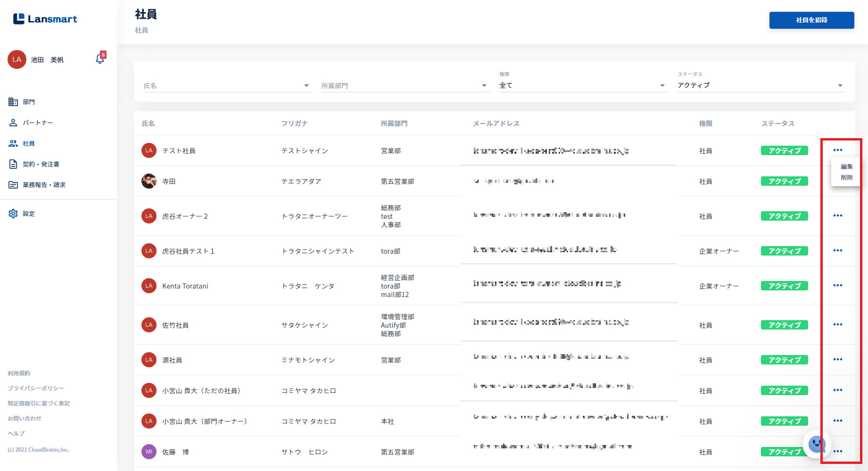The width and height of the screenshot is (868, 471).
Task: Open 契約・発注書 in the sidebar
Action: [41, 164]
